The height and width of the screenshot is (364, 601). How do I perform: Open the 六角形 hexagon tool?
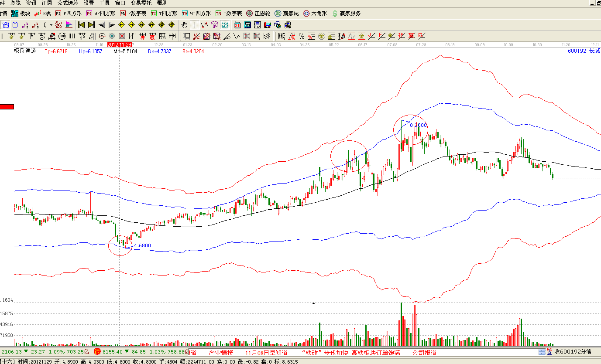coord(315,14)
